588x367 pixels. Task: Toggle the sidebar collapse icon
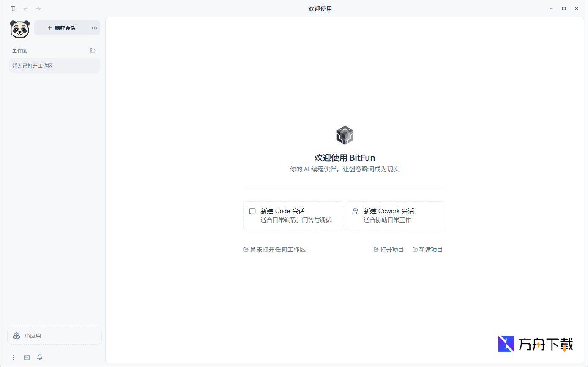[x=13, y=8]
